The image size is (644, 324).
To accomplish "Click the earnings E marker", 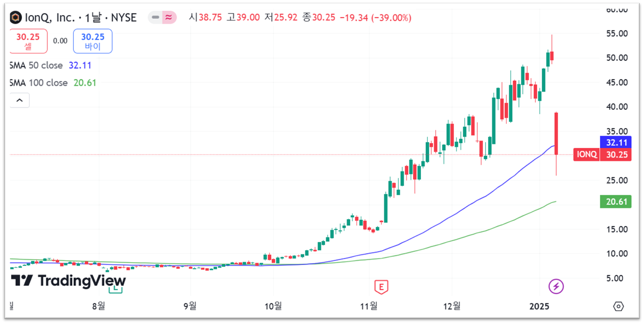I will [381, 287].
